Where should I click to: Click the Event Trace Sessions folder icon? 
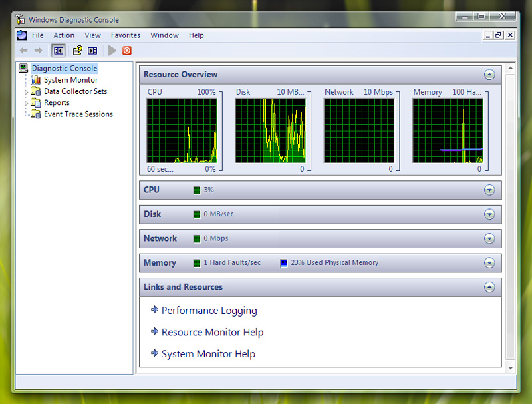36,114
